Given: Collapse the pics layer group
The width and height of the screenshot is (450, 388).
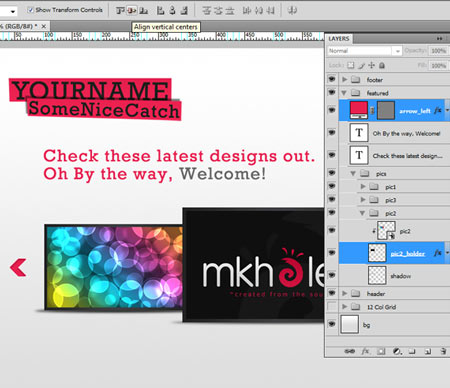Looking at the screenshot, I should pyautogui.click(x=353, y=173).
